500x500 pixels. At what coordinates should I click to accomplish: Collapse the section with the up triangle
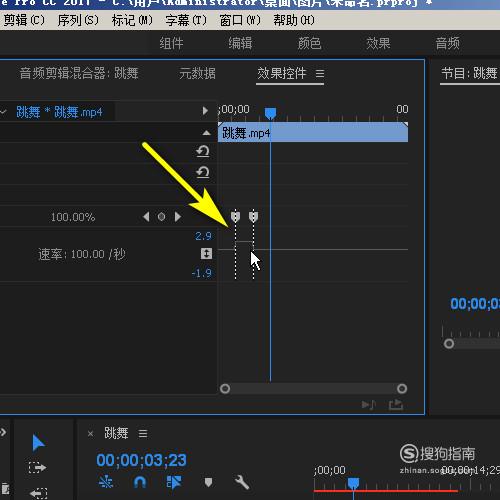pyautogui.click(x=207, y=133)
